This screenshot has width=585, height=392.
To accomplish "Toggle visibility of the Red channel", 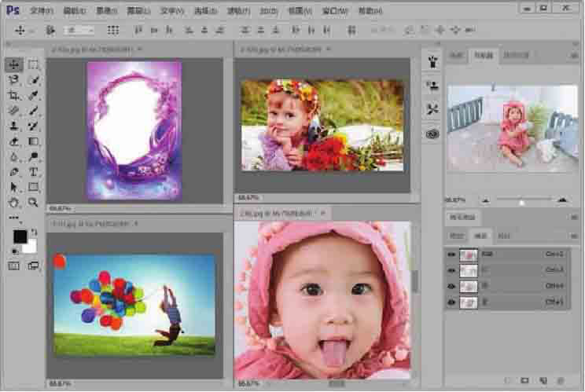I will (x=451, y=270).
